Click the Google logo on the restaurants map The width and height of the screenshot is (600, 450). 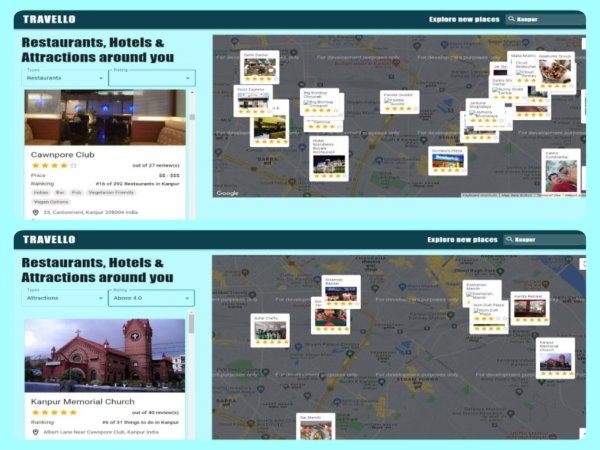(x=228, y=193)
